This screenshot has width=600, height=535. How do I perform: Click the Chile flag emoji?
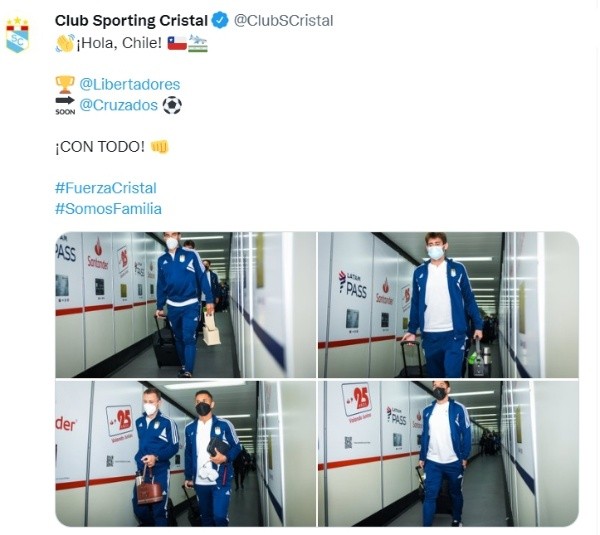(177, 43)
